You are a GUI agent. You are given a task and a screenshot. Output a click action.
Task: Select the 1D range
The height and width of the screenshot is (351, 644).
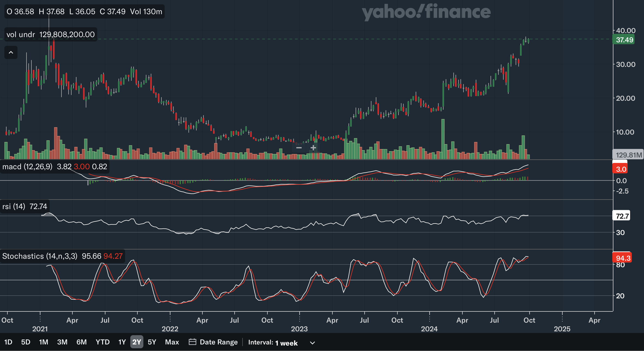pos(8,342)
